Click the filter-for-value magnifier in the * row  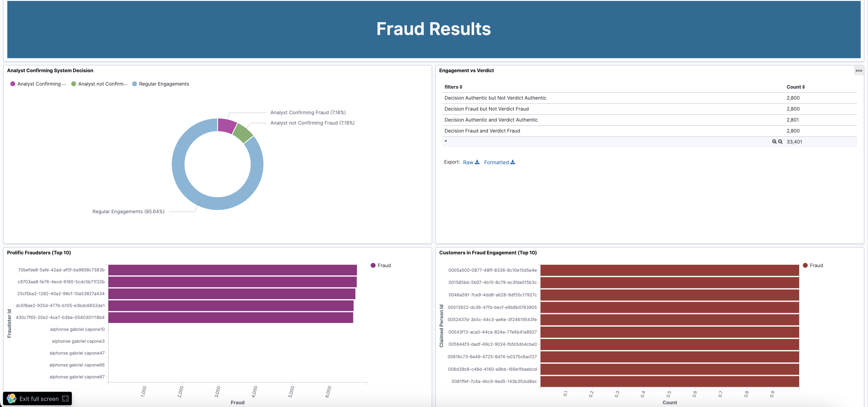[x=774, y=142]
